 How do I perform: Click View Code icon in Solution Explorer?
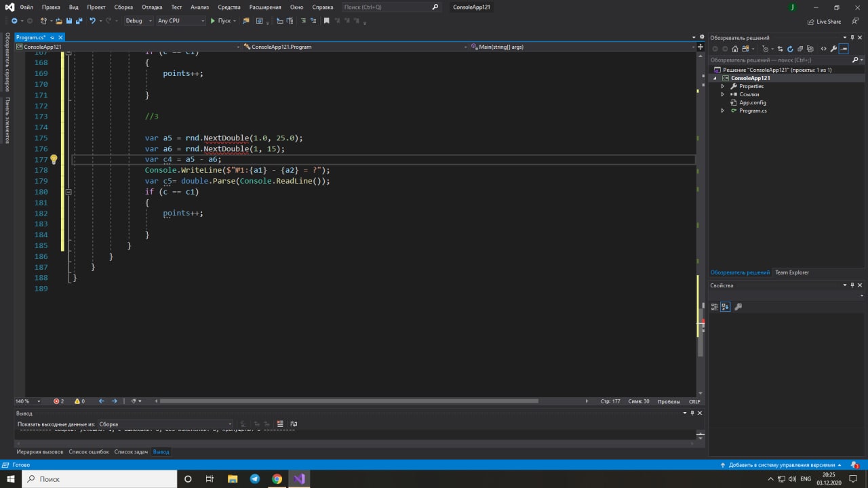click(x=823, y=49)
